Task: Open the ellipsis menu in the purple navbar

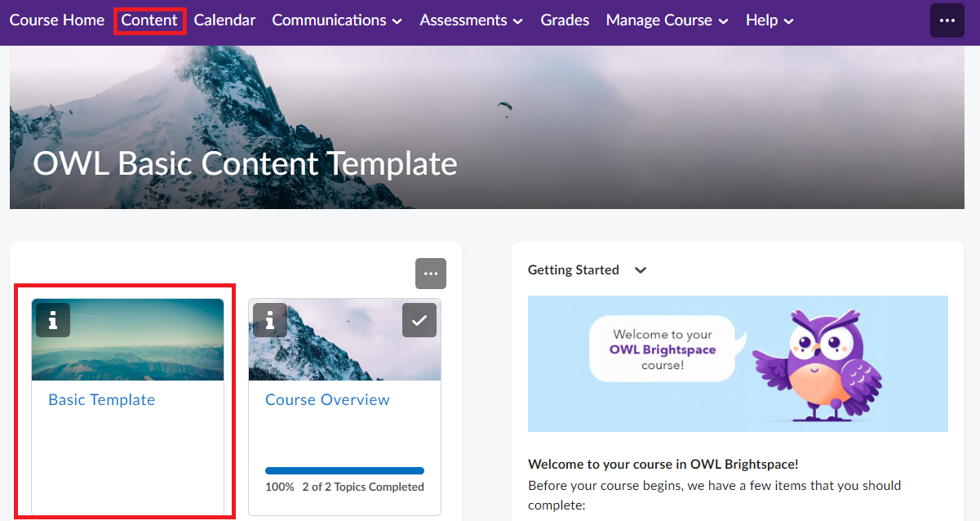Action: pyautogui.click(x=947, y=20)
